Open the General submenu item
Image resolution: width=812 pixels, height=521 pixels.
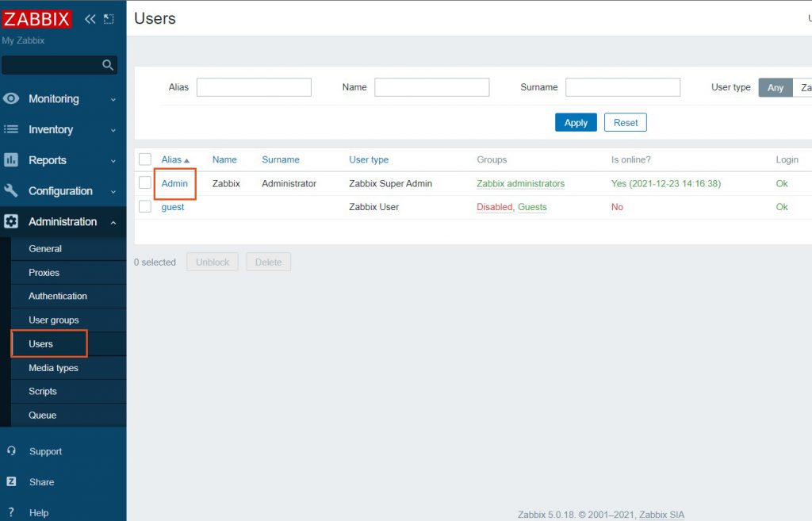pyautogui.click(x=68, y=248)
